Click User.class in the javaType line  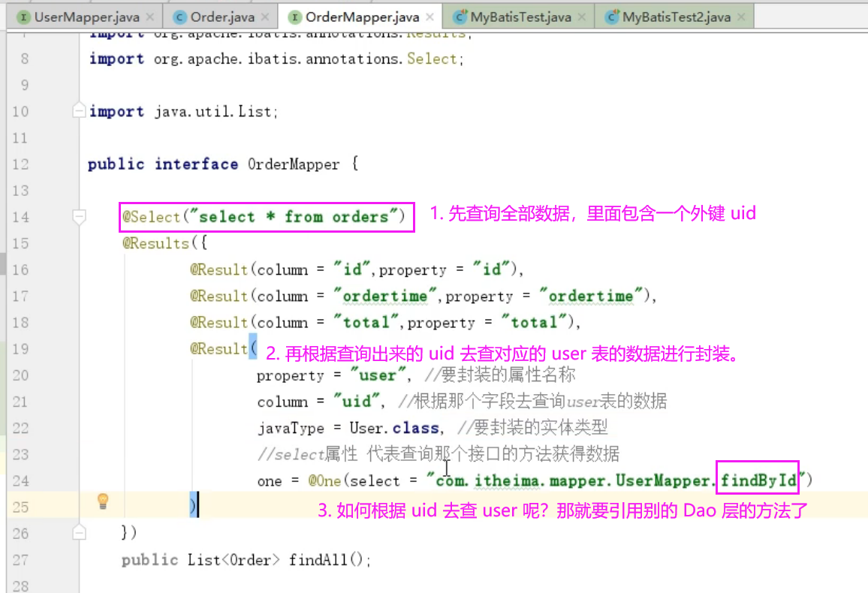point(394,428)
